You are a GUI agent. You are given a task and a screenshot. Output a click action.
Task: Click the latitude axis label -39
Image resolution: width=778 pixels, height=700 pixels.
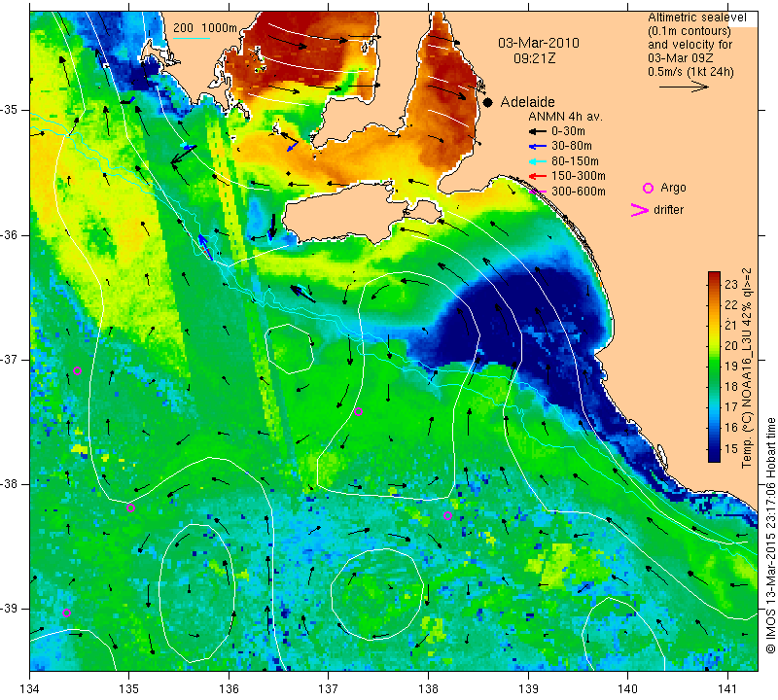pyautogui.click(x=9, y=609)
